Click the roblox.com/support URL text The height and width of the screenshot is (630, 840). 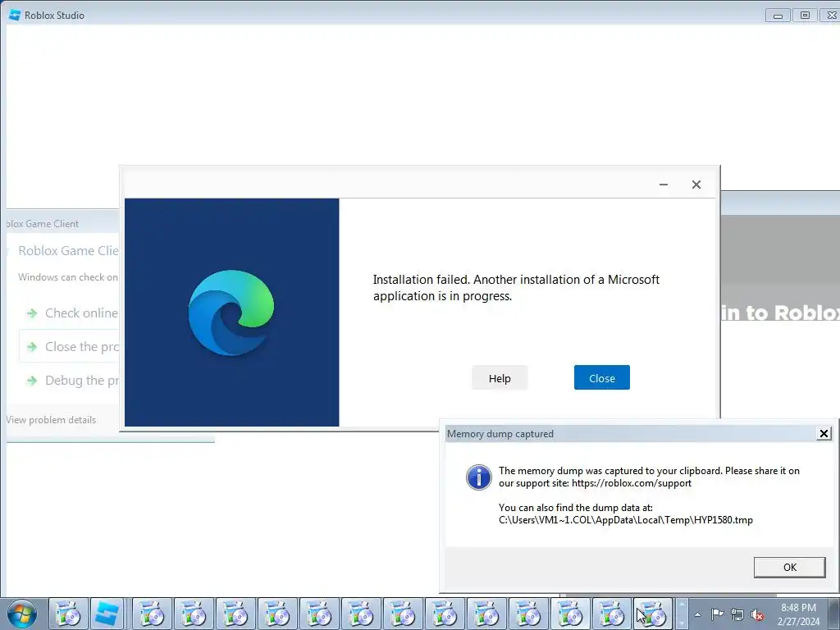631,483
